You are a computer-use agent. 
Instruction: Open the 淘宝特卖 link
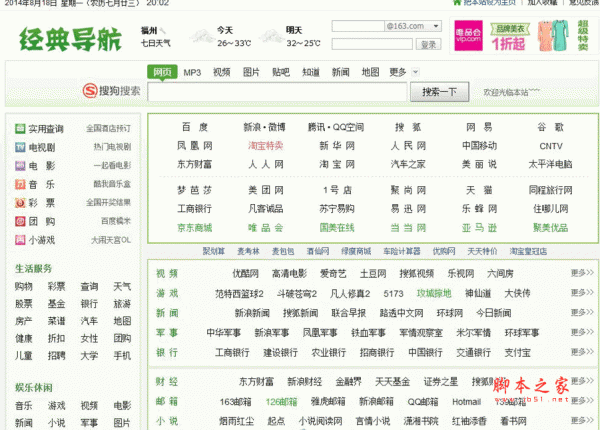(266, 146)
